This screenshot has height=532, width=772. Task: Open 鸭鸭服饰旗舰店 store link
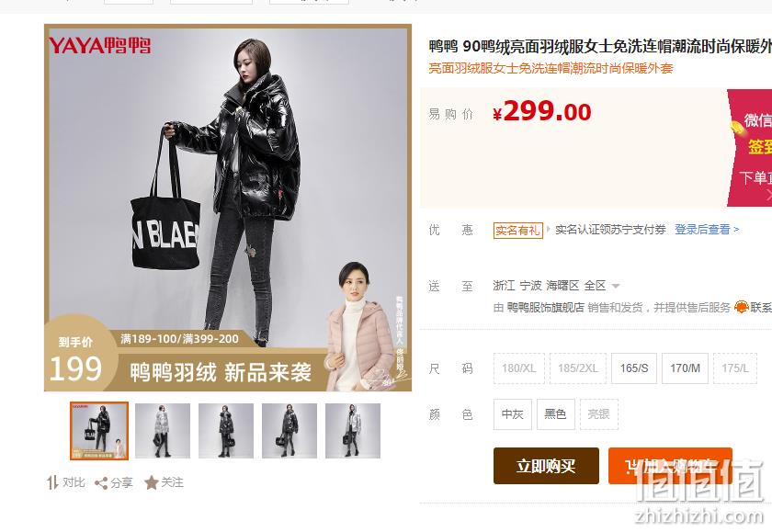[545, 308]
